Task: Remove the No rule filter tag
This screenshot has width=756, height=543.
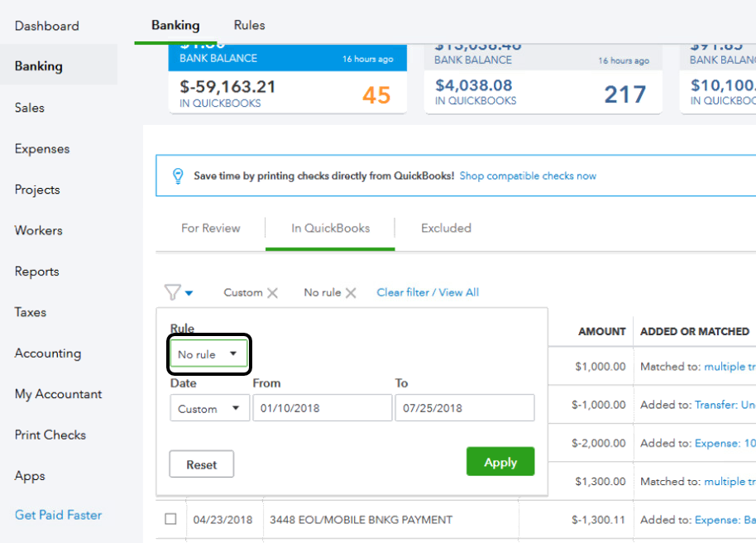Action: click(351, 293)
